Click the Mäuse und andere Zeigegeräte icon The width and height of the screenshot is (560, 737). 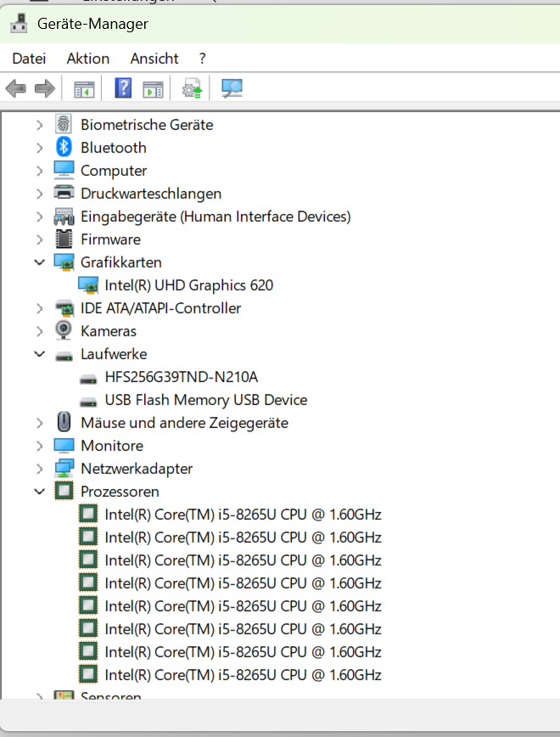64,422
